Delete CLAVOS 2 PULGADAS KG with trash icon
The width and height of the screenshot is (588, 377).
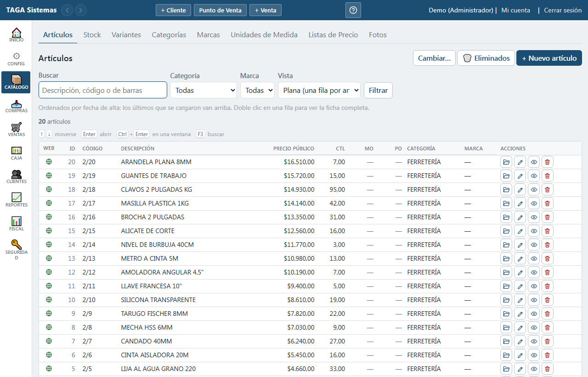click(x=547, y=189)
